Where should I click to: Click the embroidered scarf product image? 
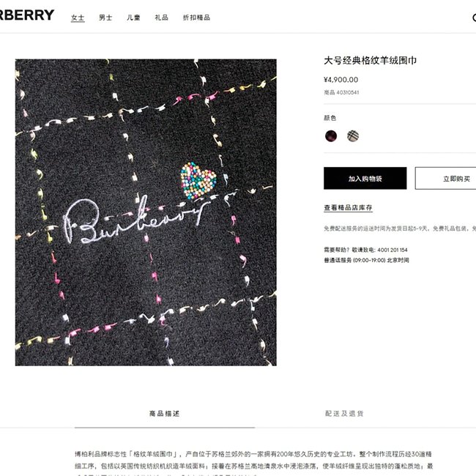pos(146,212)
